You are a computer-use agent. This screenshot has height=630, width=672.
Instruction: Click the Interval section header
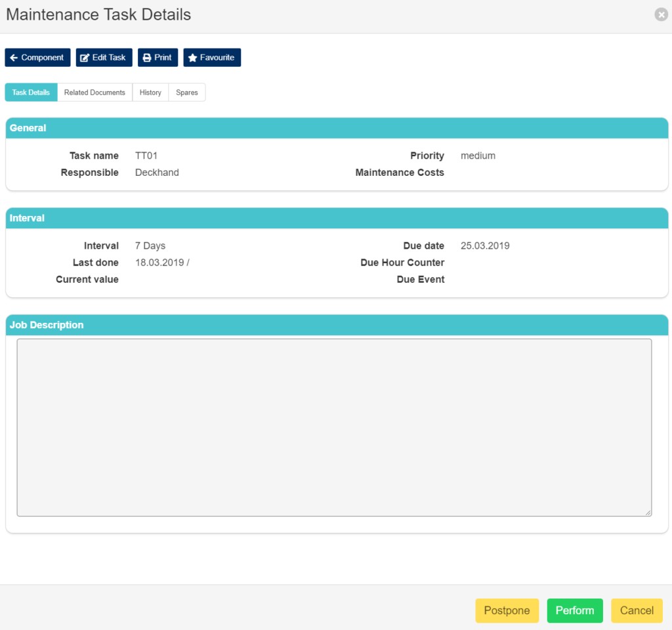[337, 218]
